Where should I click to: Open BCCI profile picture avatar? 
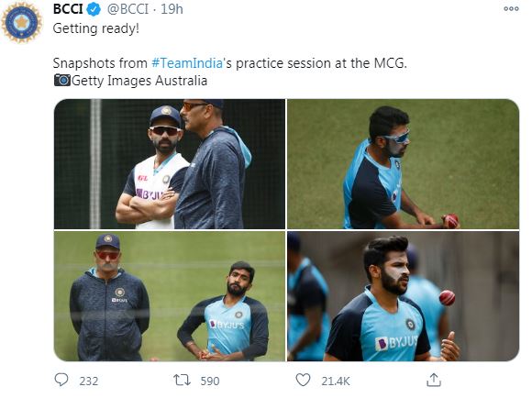click(22, 22)
